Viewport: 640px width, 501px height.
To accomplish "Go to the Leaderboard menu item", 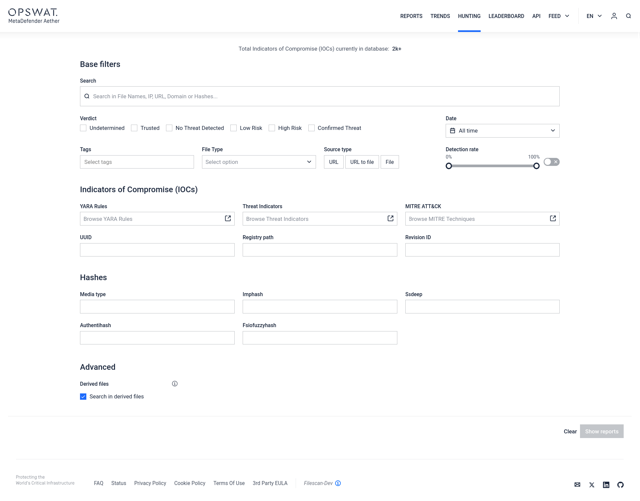I will tap(506, 16).
